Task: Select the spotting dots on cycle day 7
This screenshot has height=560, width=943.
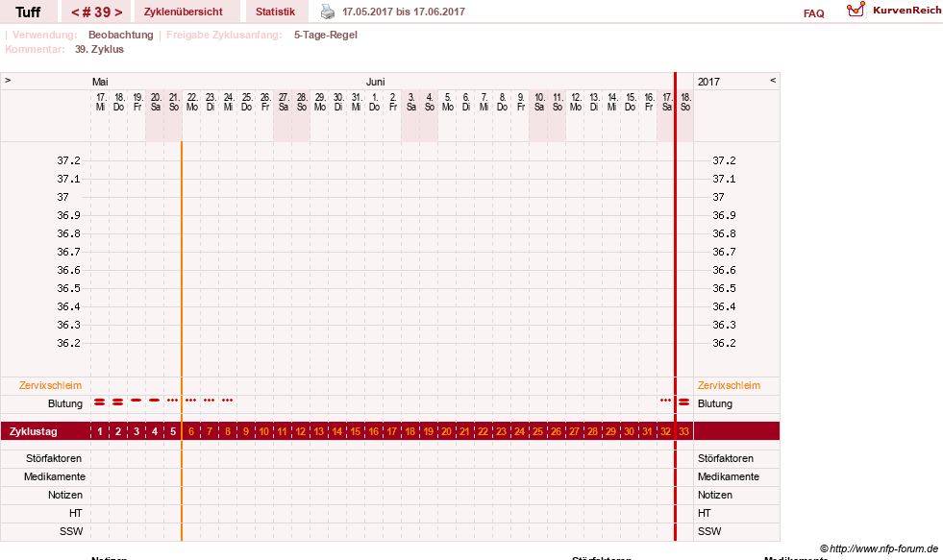Action: pos(209,401)
